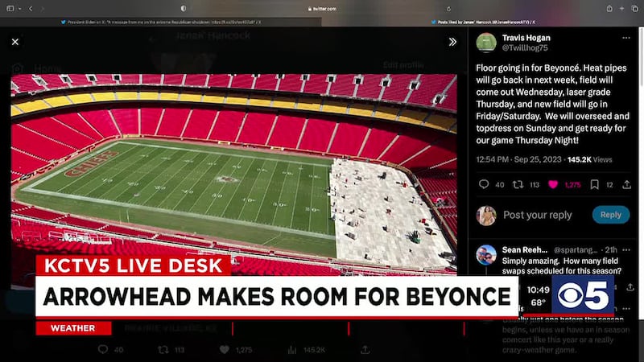Viewport: 644px width, 362px height.
Task: Switch to the Posts liked by Janae' Hancock tab
Action: click(483, 23)
